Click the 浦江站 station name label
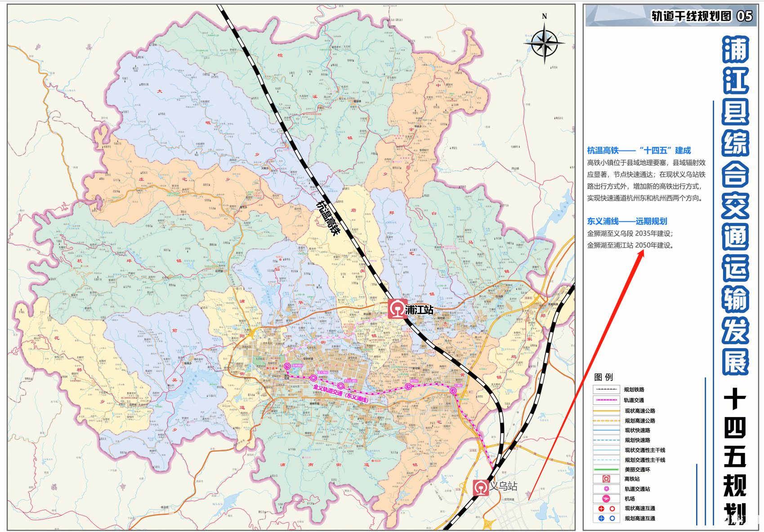The height and width of the screenshot is (532, 764). (x=419, y=310)
